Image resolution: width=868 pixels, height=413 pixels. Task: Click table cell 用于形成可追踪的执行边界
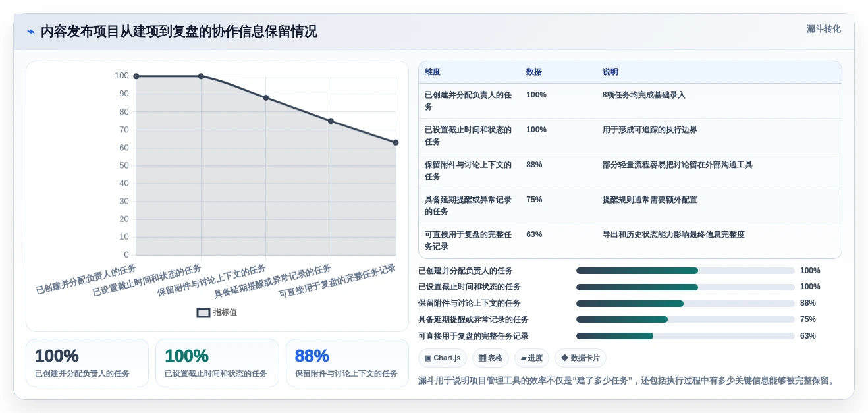(649, 130)
